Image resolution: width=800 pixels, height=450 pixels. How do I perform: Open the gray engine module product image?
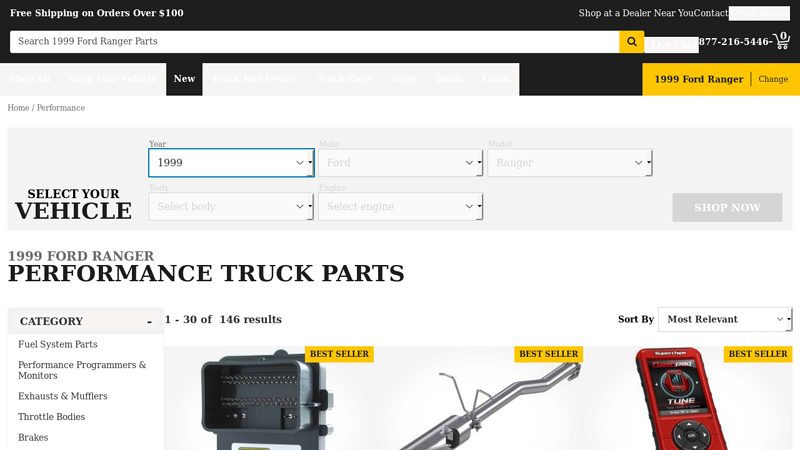[269, 398]
